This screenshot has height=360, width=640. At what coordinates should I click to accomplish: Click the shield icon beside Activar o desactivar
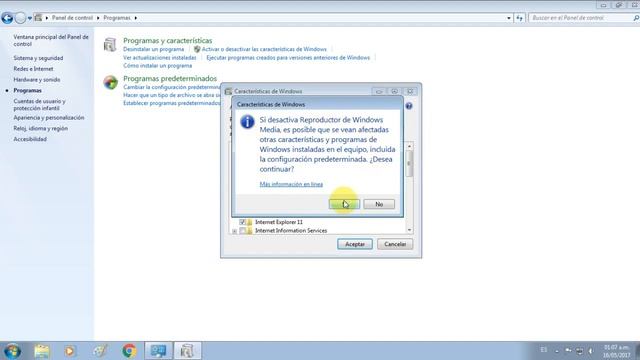[197, 49]
